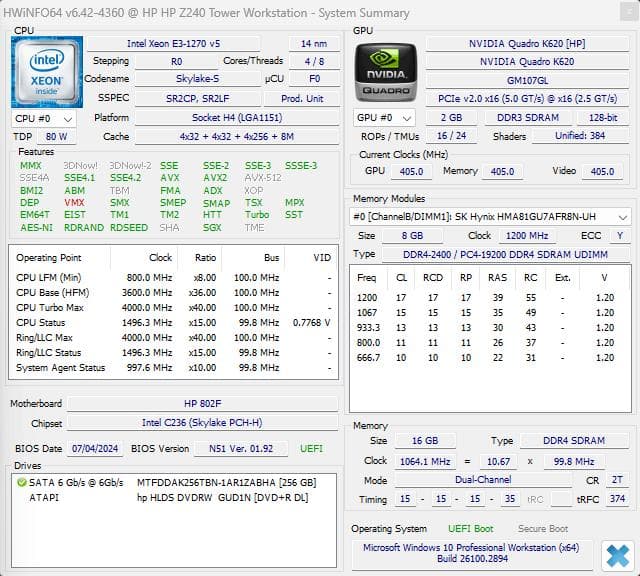Open the GPU #0 selector dropdown
The height and width of the screenshot is (576, 640).
[x=384, y=118]
